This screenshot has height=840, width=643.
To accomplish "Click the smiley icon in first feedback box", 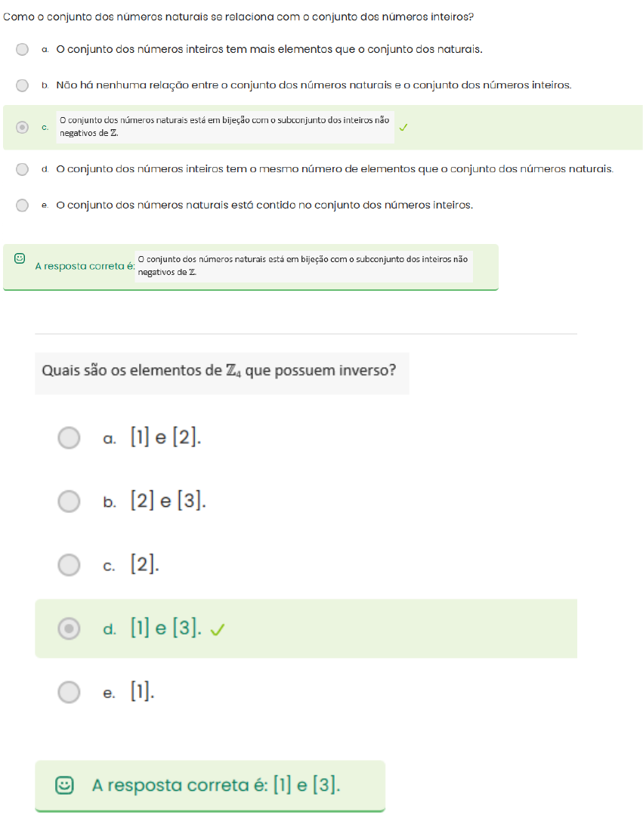I will point(20,258).
